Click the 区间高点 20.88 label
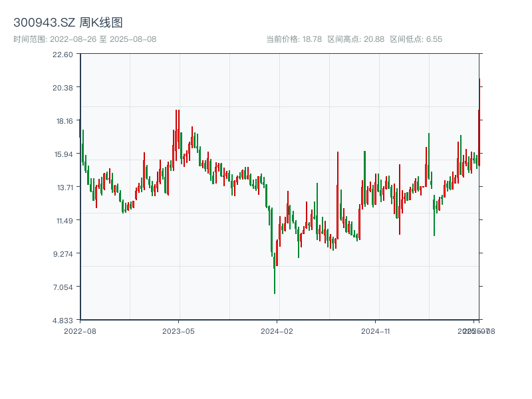The width and height of the screenshot is (532, 399). [355, 39]
